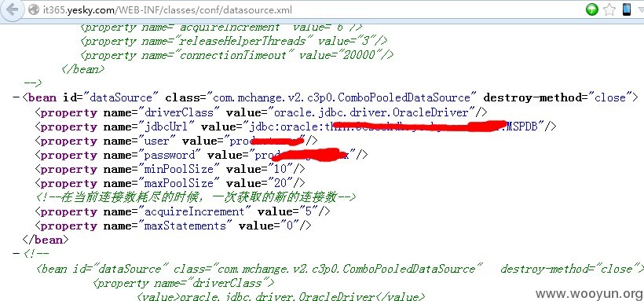Click the commented connectionTimeout value "20000" line
Image resolution: width=644 pixels, height=301 pixels.
tap(237, 55)
